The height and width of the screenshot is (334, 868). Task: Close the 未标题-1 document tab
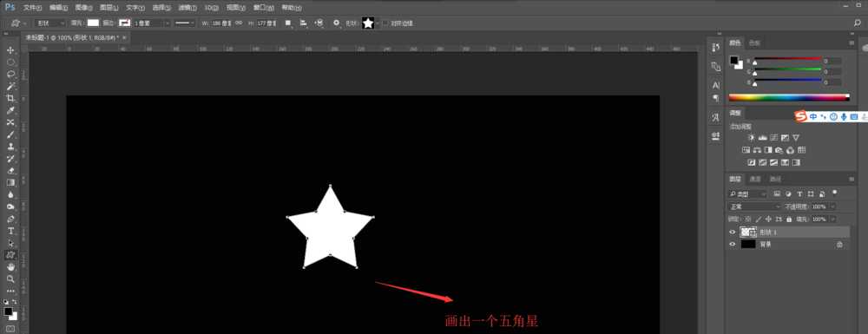coord(124,37)
